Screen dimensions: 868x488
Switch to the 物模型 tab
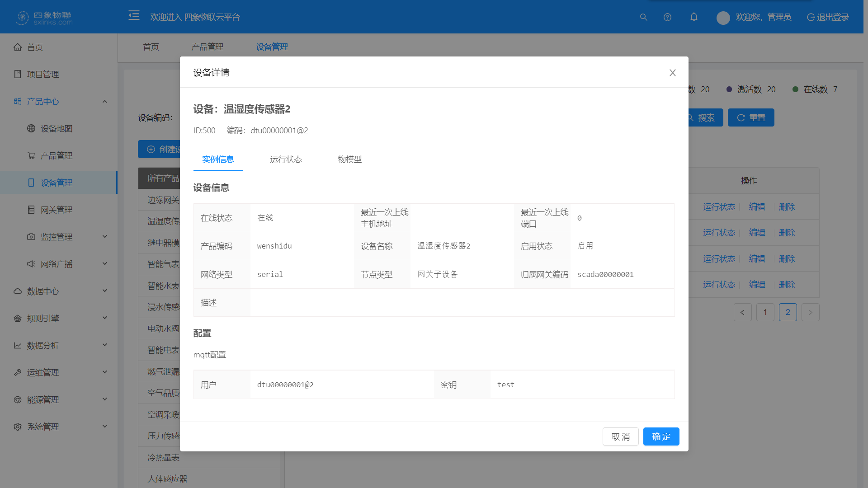click(349, 159)
